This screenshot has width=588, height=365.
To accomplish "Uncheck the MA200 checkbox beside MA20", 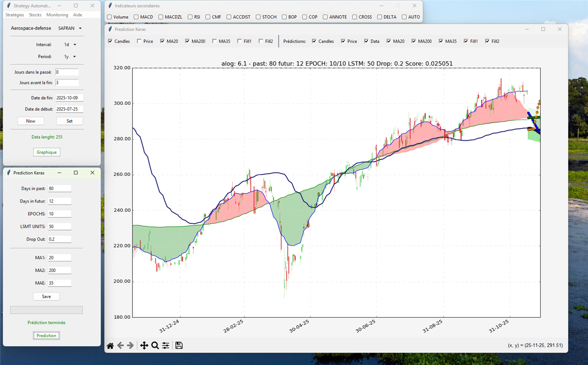I will pyautogui.click(x=187, y=42).
